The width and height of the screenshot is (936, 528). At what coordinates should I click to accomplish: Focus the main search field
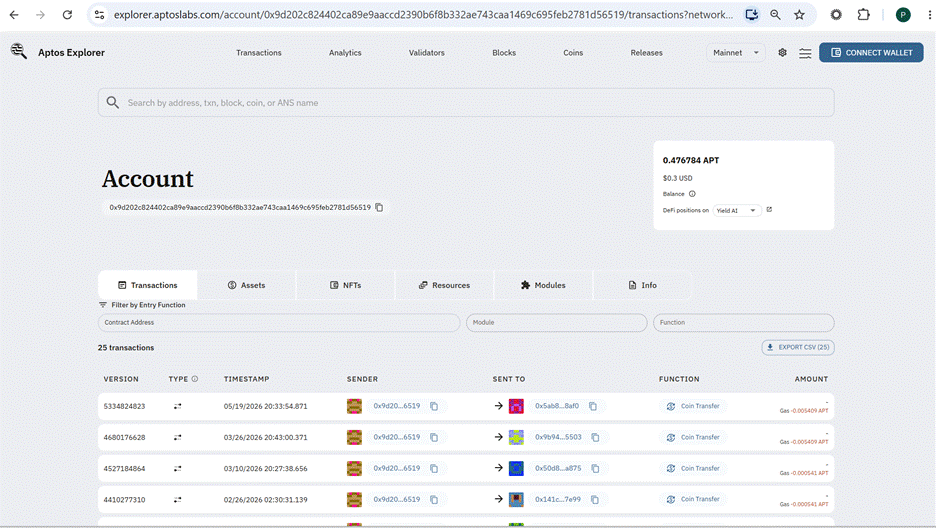[x=466, y=103]
